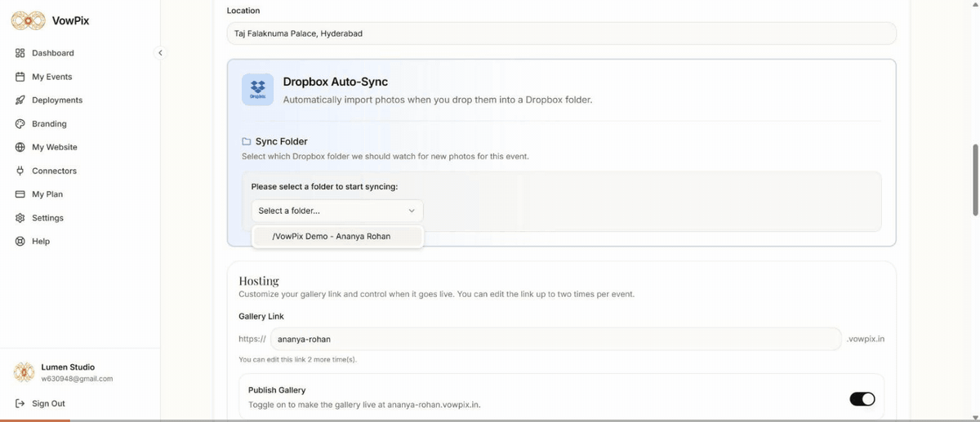Click the Dropbox logo icon
The image size is (980, 422).
[x=258, y=90]
